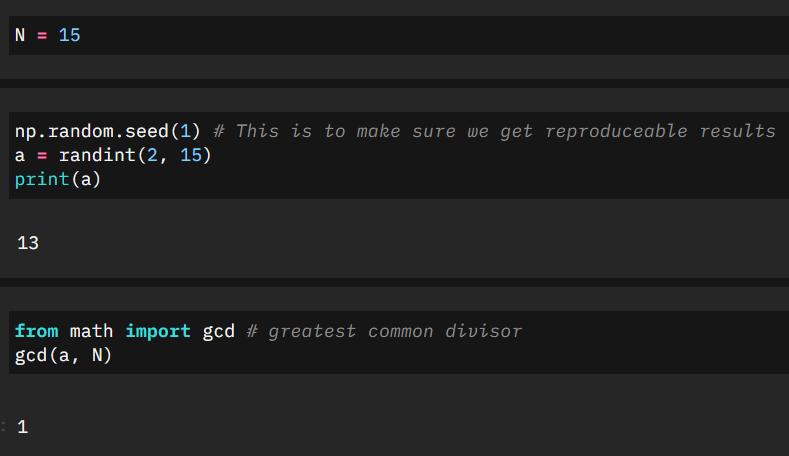Click the variable N in the first cell
The height and width of the screenshot is (456, 789).
pos(20,35)
